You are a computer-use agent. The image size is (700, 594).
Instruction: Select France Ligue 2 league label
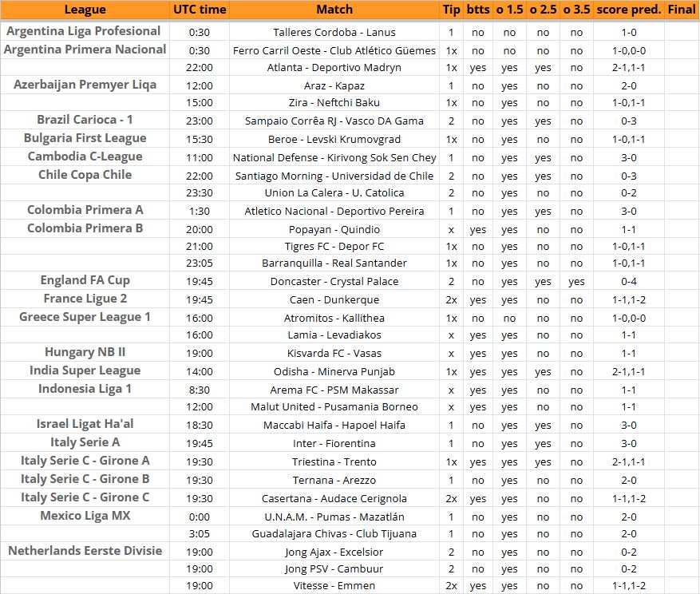(85, 299)
